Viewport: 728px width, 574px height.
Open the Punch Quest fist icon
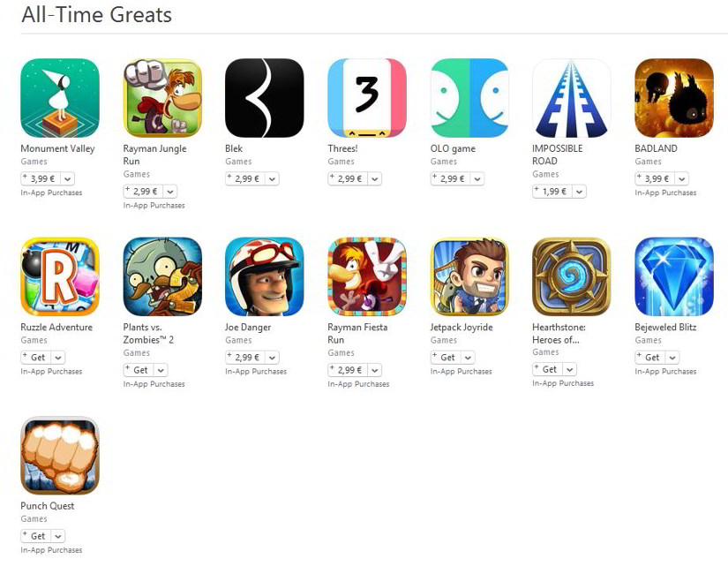[60, 455]
